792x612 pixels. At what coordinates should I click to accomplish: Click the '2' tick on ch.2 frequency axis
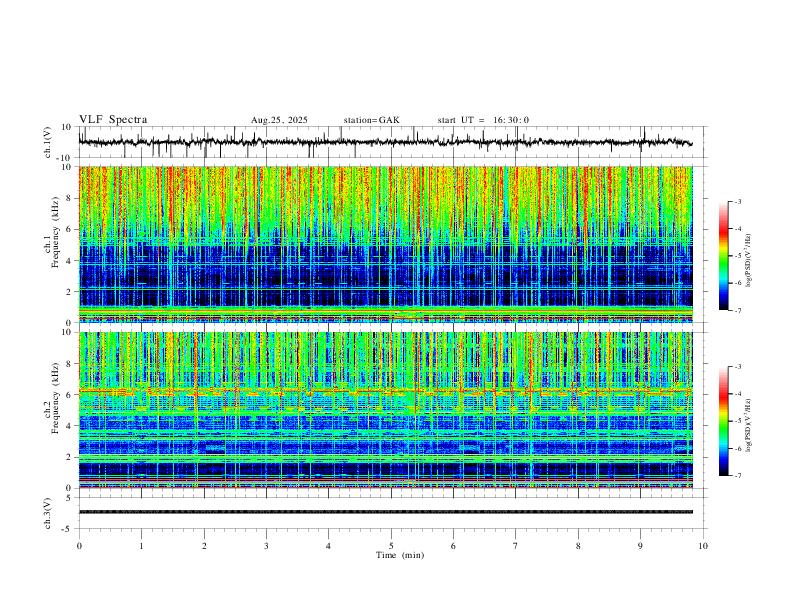(x=70, y=457)
